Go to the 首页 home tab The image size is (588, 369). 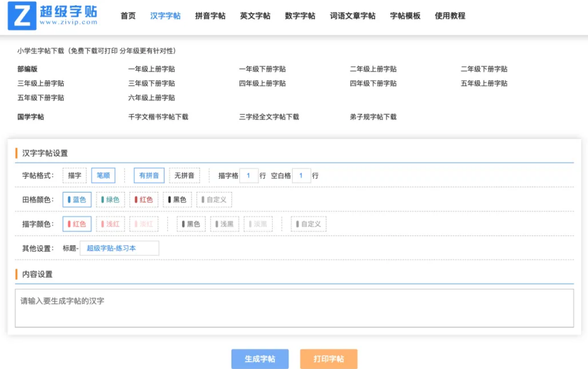[x=127, y=16]
